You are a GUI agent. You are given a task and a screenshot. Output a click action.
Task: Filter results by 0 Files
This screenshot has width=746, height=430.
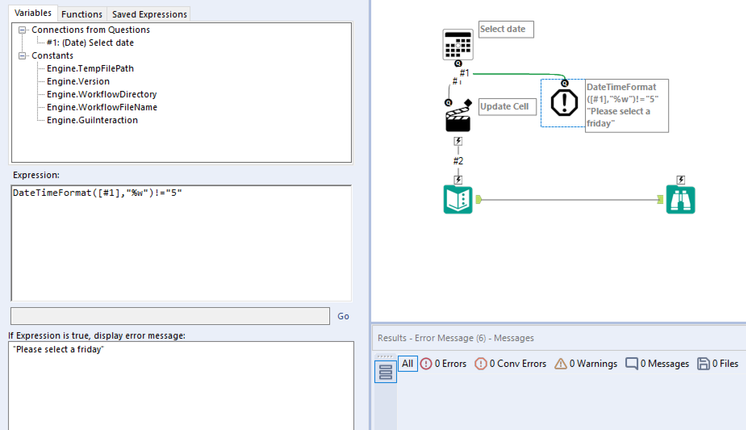coord(718,363)
